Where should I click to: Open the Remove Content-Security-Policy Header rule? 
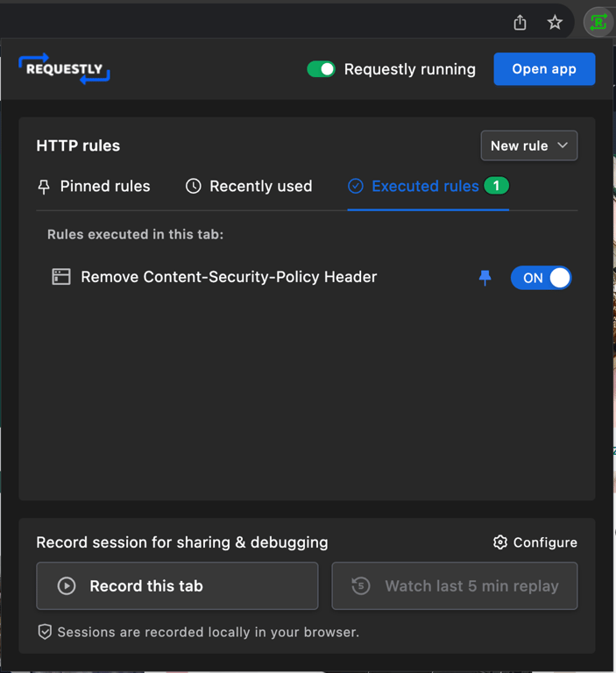(229, 277)
